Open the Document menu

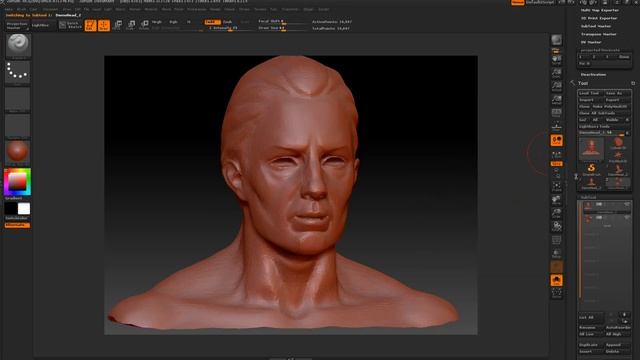[51, 9]
